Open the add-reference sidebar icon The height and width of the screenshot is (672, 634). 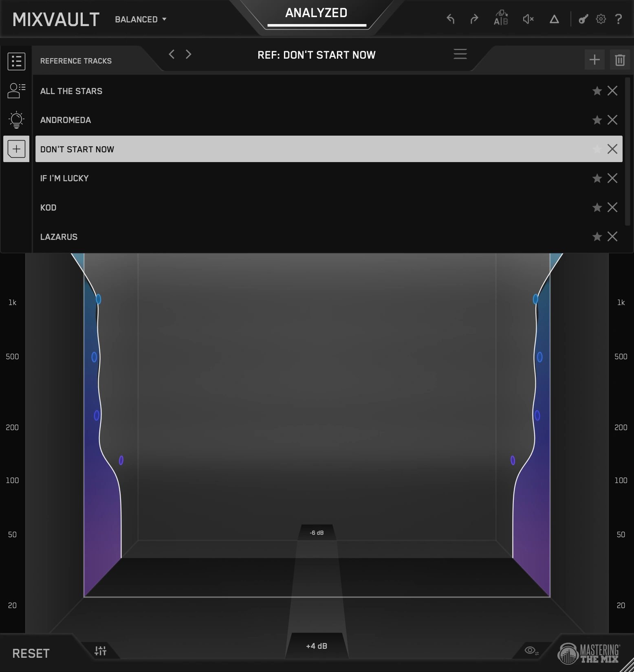[x=16, y=149]
